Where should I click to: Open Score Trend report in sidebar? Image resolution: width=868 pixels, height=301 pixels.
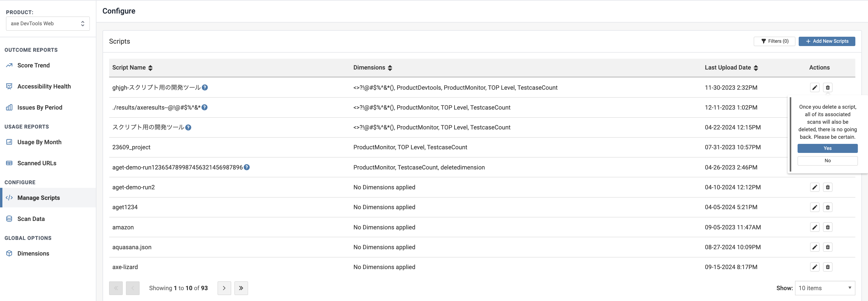tap(33, 65)
